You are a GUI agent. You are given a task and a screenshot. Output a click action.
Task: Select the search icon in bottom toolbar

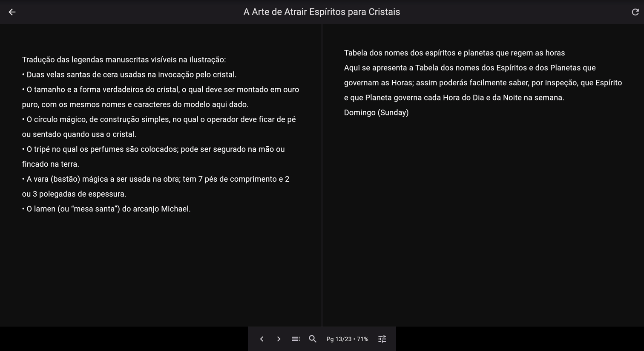pos(313,339)
